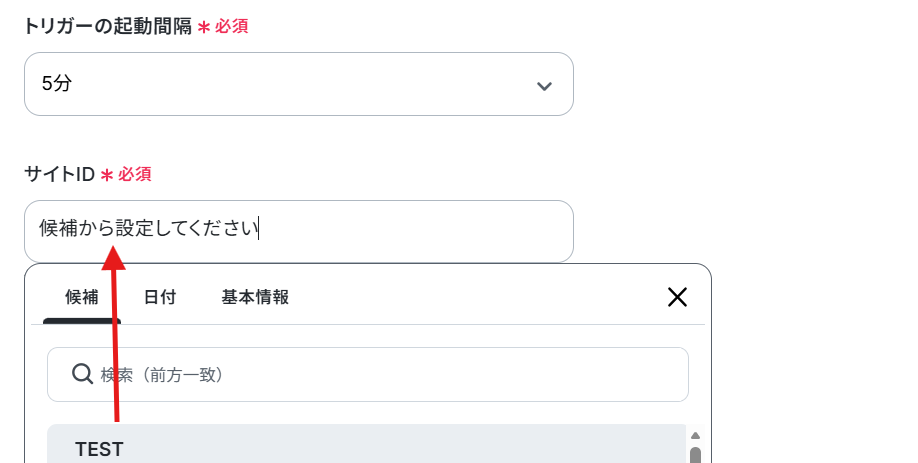Focus the 検索(前方一致) search box
The image size is (918, 463).
pyautogui.click(x=368, y=375)
